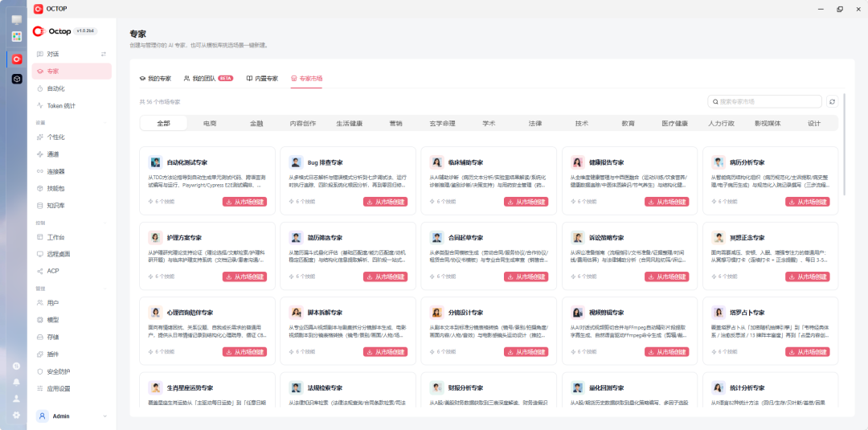Filter experts by 技术 category
The height and width of the screenshot is (430, 868).
582,124
